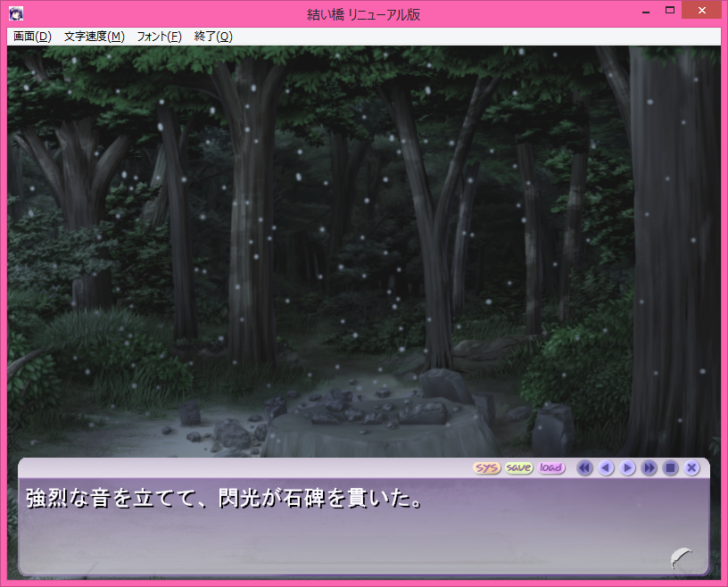Close the 結い橋 リニューアル版 window
Viewport: 728px width, 587px height.
point(701,10)
